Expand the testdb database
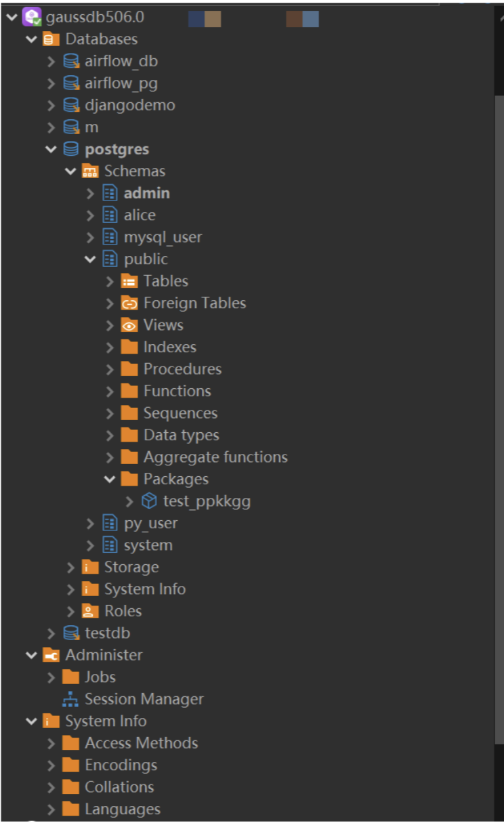 click(x=51, y=633)
